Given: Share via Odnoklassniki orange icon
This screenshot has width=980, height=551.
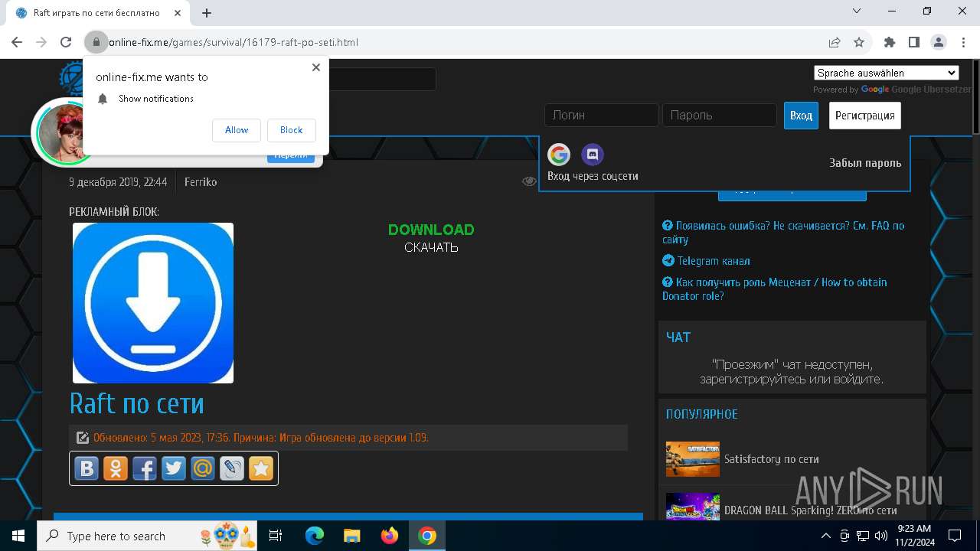Looking at the screenshot, I should (116, 468).
